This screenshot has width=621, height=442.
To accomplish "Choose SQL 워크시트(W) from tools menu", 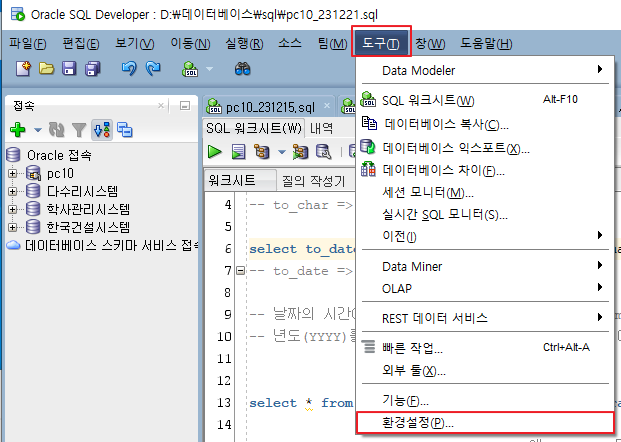I will [485, 100].
